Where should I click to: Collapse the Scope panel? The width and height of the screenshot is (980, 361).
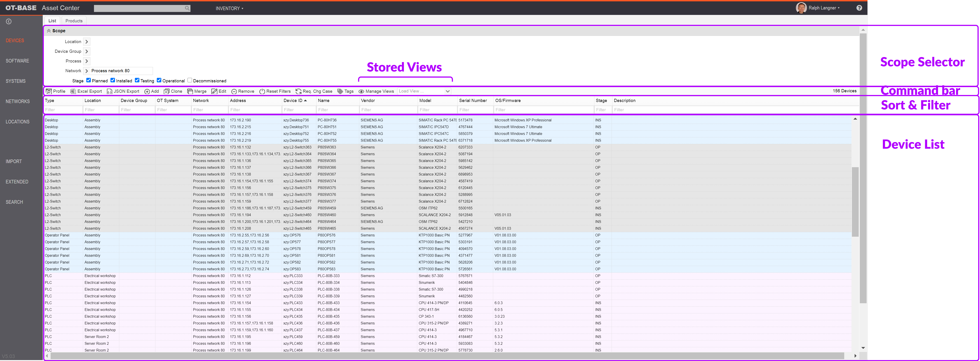click(49, 31)
